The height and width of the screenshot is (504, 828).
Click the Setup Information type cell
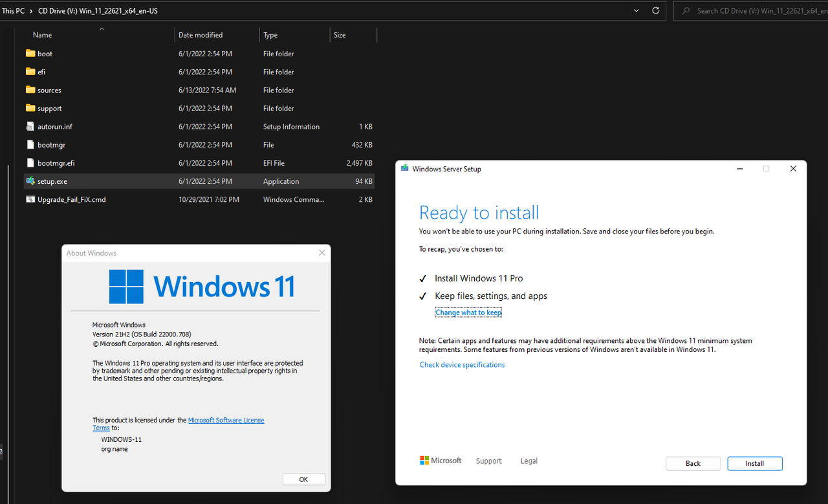291,127
